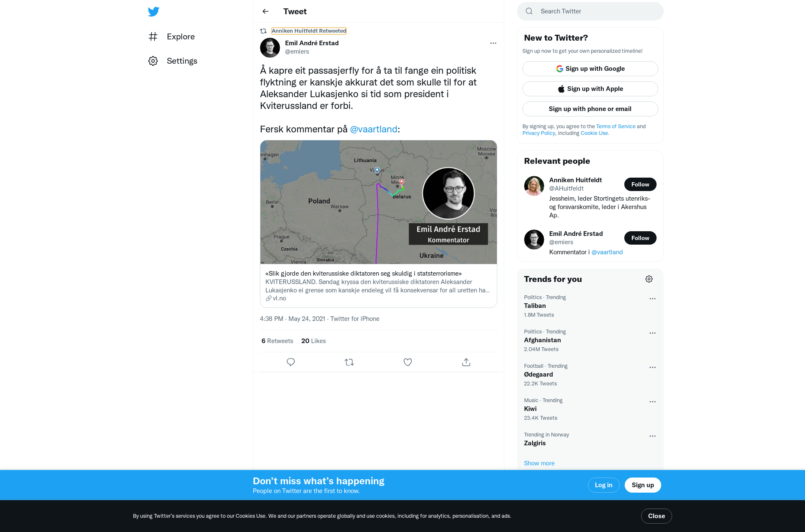805x532 pixels.
Task: Click the Search Twitter field
Action: 590,11
